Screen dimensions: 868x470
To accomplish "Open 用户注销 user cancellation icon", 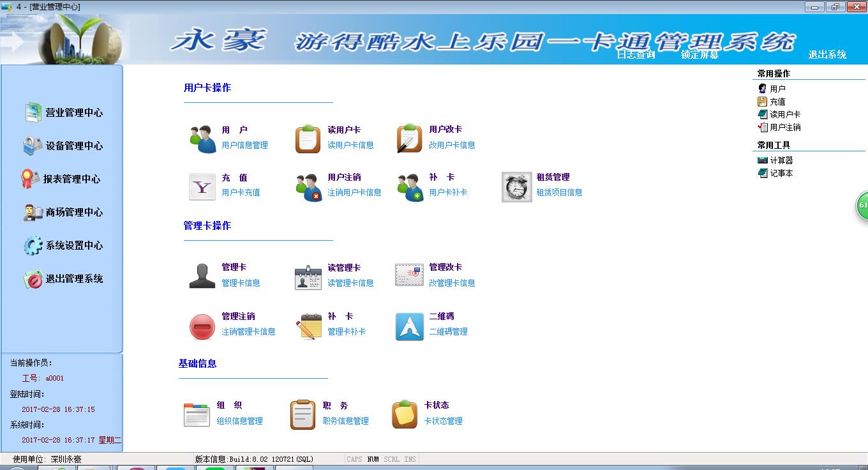I will [308, 186].
